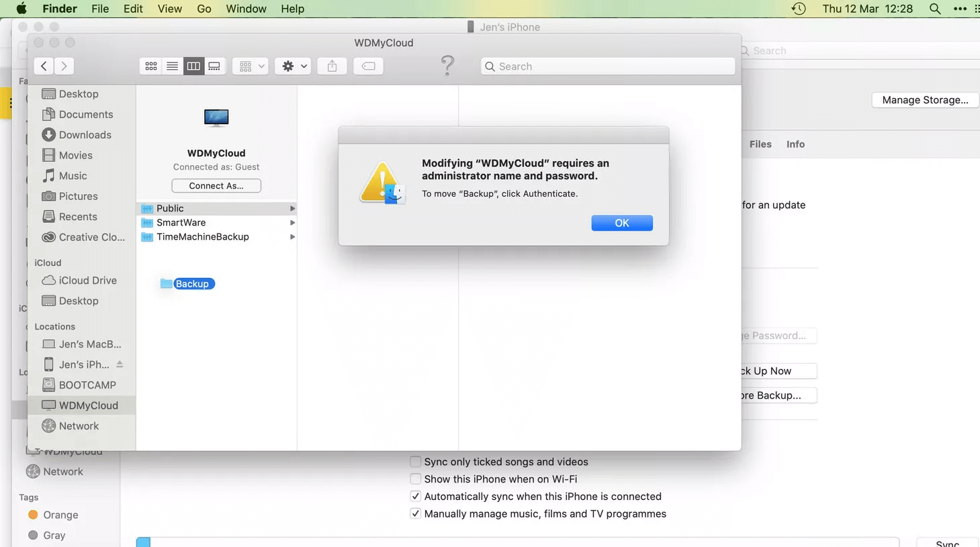
Task: Click OK in the administrator password dialog
Action: click(x=622, y=223)
